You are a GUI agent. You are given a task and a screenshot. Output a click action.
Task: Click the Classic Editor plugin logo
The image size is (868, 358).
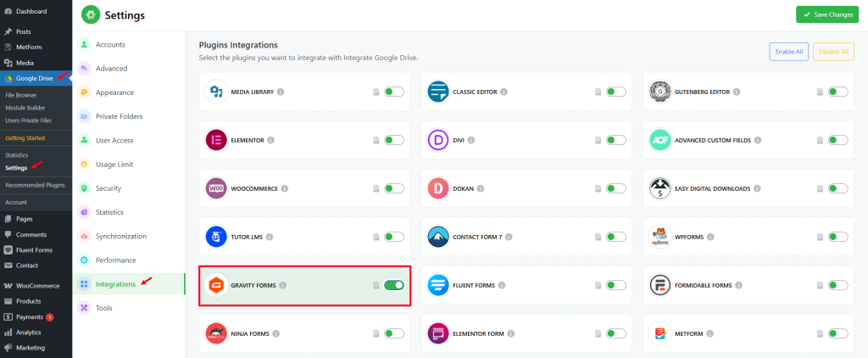coord(438,92)
